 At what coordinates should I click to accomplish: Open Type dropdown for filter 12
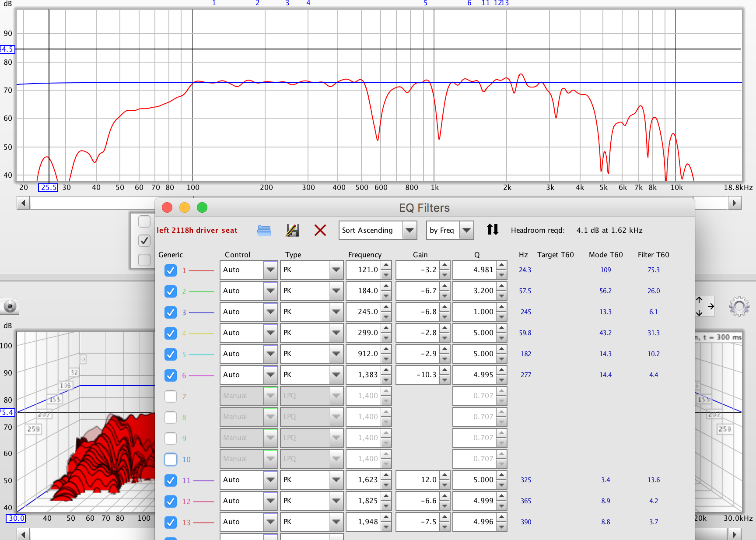[311, 501]
